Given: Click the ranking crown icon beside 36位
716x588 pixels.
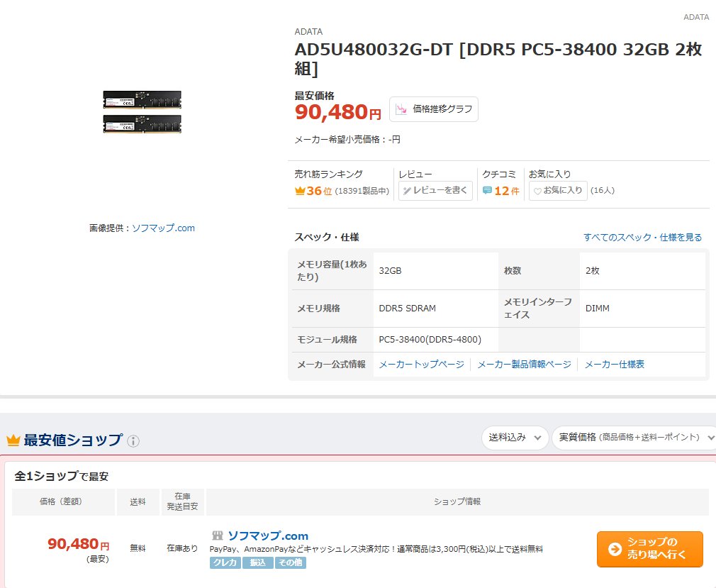Looking at the screenshot, I should click(300, 191).
